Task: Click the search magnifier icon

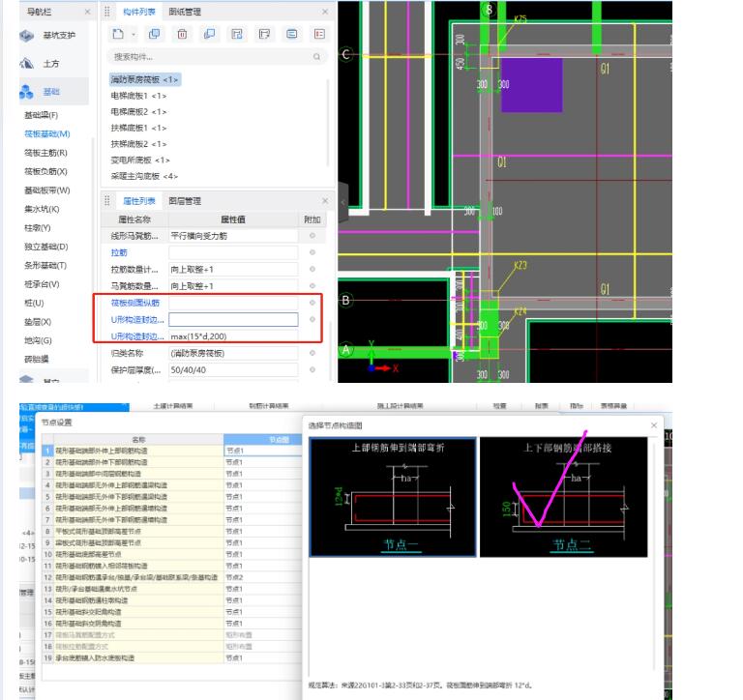Action: click(x=316, y=57)
